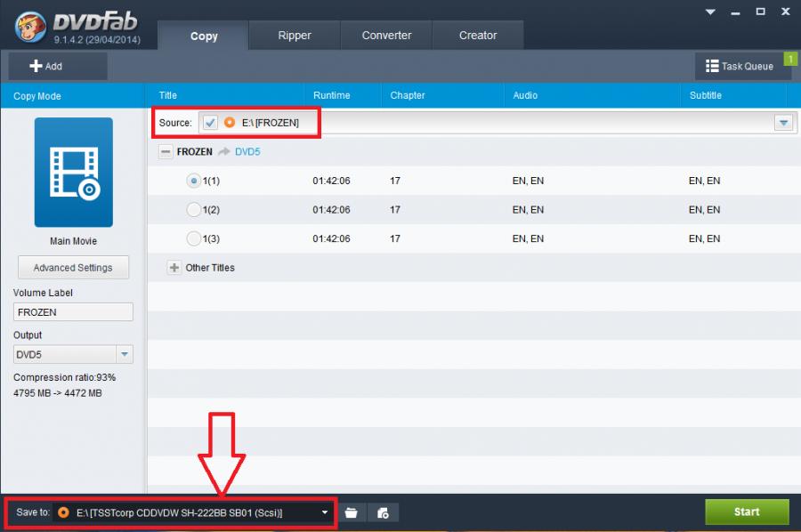Click subtitle EN, EN for title 1(1)
The width and height of the screenshot is (801, 532).
(x=705, y=181)
